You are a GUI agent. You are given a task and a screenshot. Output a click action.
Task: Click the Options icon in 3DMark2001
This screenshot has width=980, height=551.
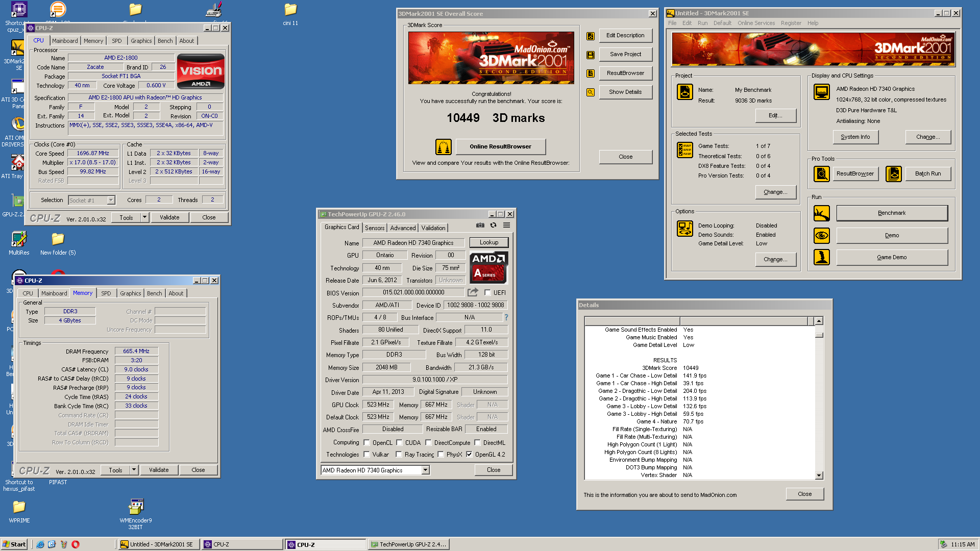[x=685, y=228]
